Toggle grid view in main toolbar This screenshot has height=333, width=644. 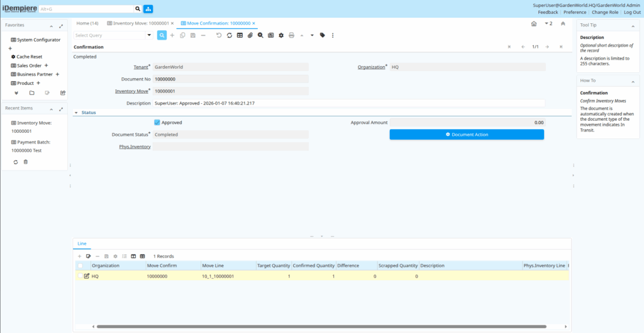tap(240, 35)
